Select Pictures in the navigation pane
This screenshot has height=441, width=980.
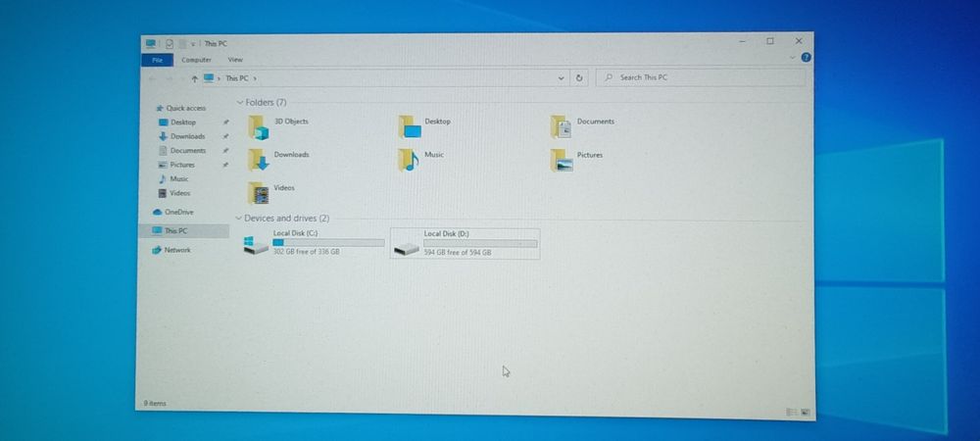tap(176, 165)
